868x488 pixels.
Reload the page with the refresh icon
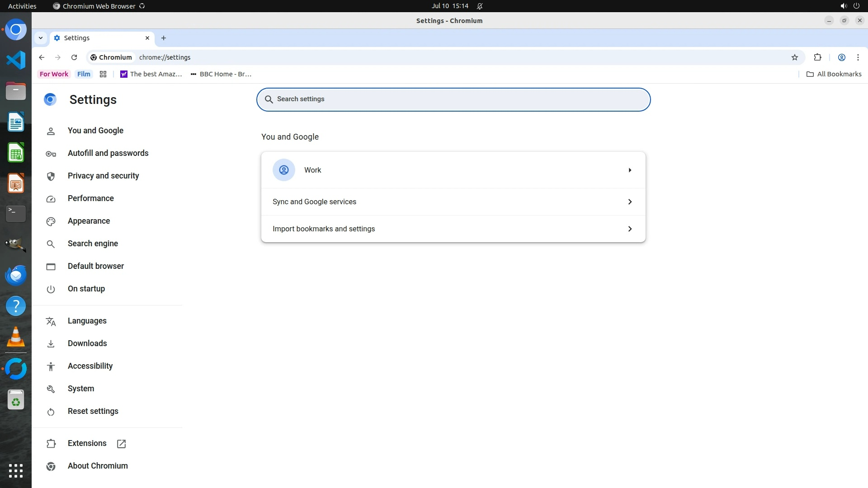[x=74, y=57]
